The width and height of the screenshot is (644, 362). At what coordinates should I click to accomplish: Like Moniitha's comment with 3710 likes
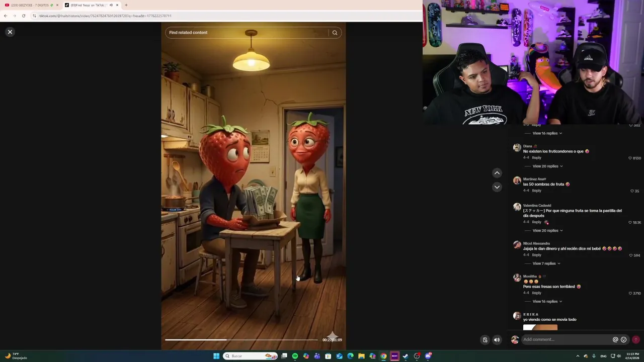coord(630,293)
